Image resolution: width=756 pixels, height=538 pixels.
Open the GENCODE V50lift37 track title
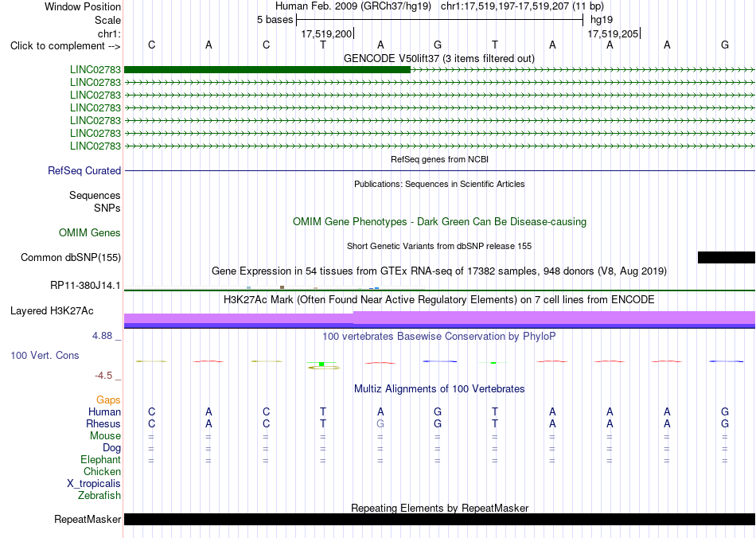[x=438, y=58]
